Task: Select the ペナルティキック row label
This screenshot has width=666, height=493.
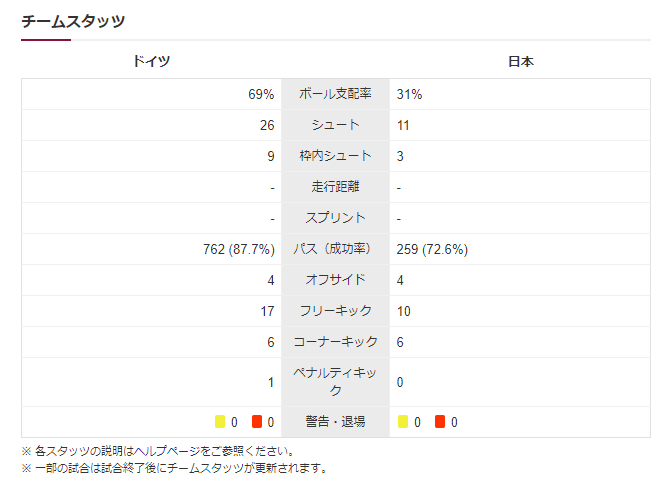Action: (x=335, y=381)
